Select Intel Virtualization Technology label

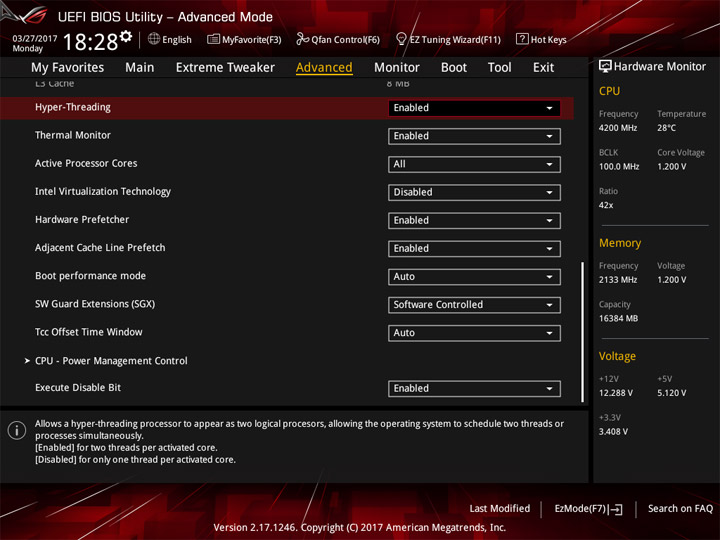[103, 192]
